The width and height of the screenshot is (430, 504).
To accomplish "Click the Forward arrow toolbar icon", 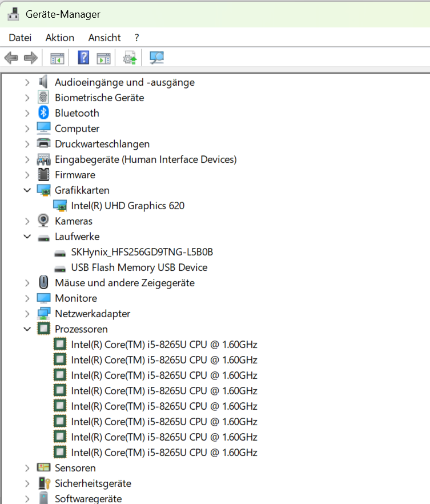I will pyautogui.click(x=31, y=58).
